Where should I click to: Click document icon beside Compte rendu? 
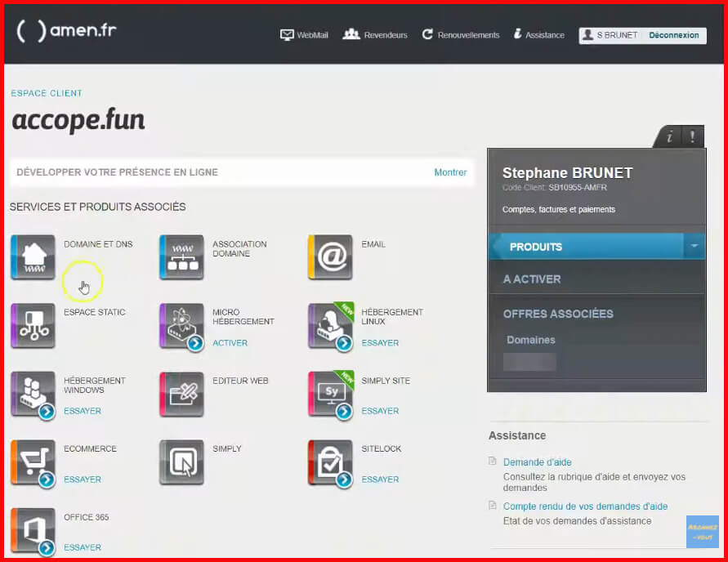click(493, 506)
